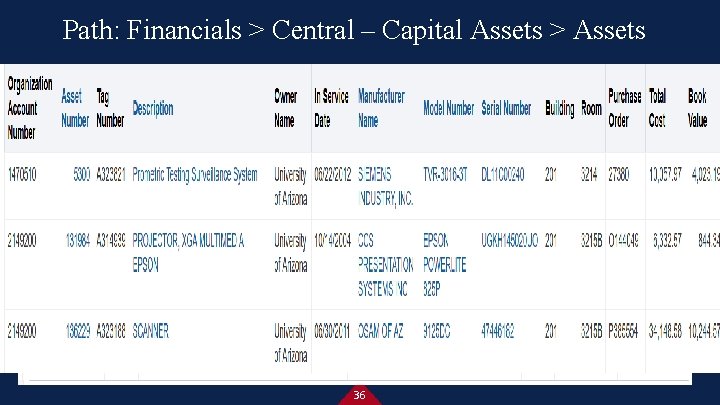Click the Purchase Order column header
This screenshot has height=405, width=720.
[624, 108]
